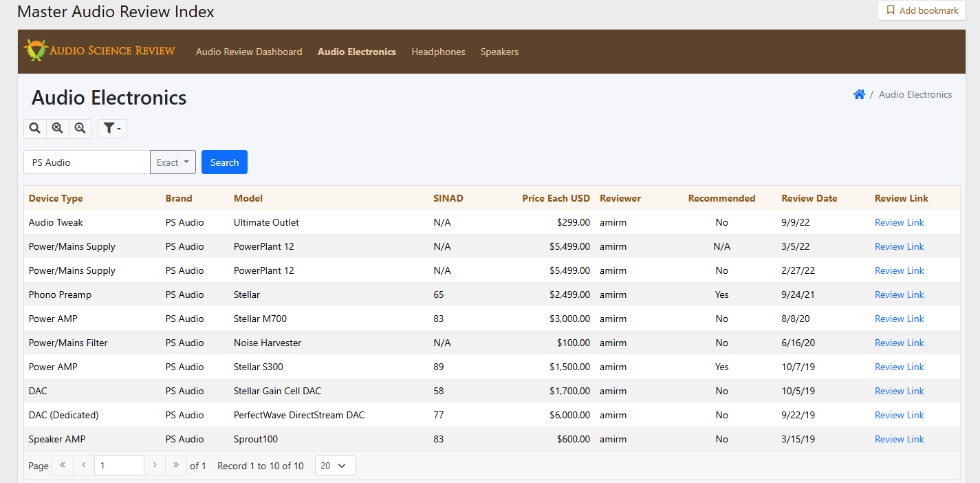Screen dimensions: 980x483
Task: Click the page number input field
Action: click(119, 466)
